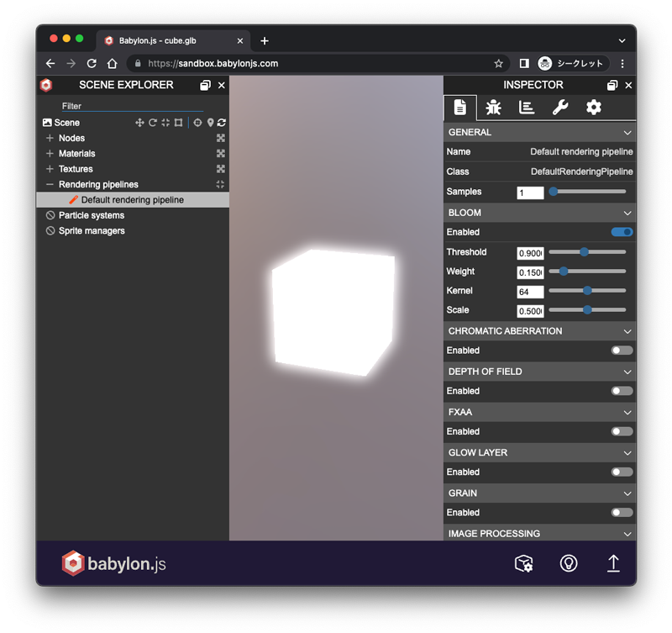This screenshot has height=633, width=672.
Task: Collapse the Rendering pipelines tree item
Action: (50, 184)
